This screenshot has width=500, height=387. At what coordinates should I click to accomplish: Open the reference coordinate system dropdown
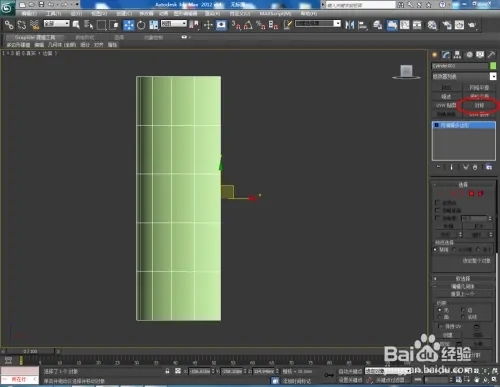[174, 23]
